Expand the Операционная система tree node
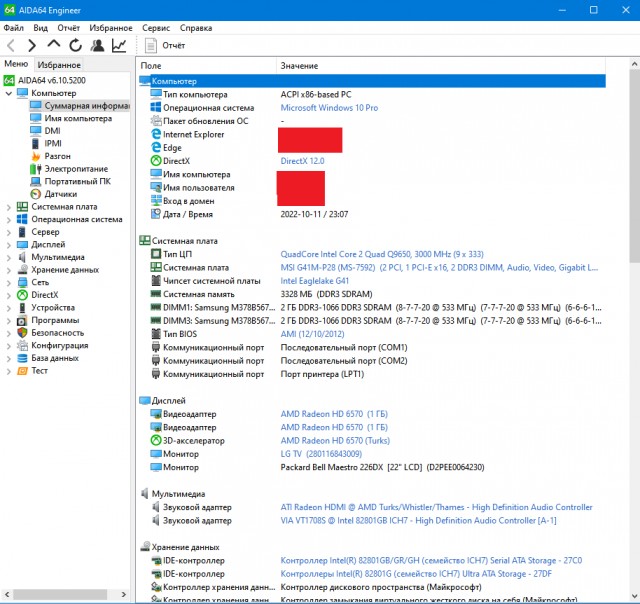The width and height of the screenshot is (640, 604). point(9,220)
